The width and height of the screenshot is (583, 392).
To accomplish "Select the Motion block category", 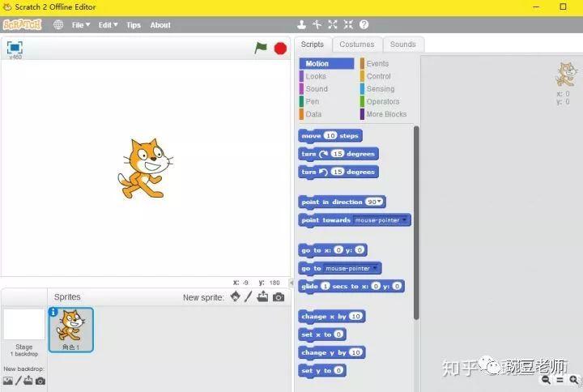I will pyautogui.click(x=326, y=64).
